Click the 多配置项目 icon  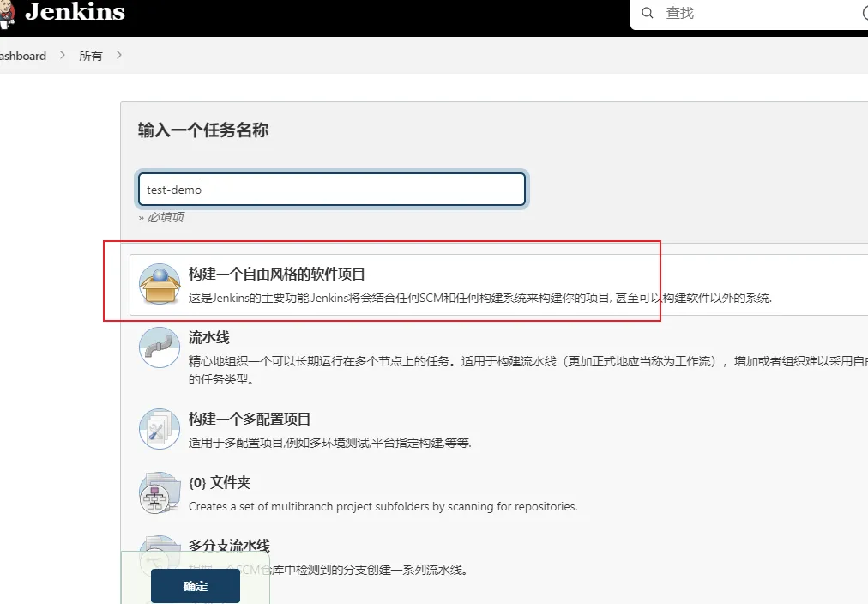(160, 429)
